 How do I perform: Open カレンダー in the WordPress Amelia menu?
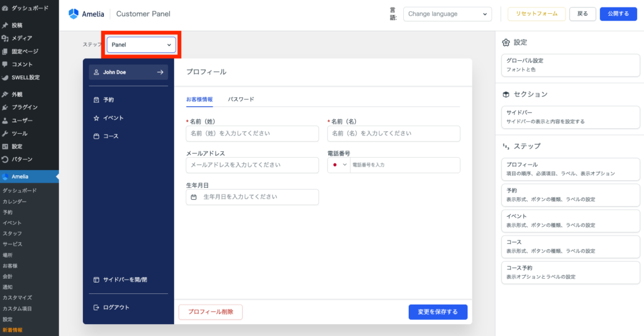tap(14, 202)
